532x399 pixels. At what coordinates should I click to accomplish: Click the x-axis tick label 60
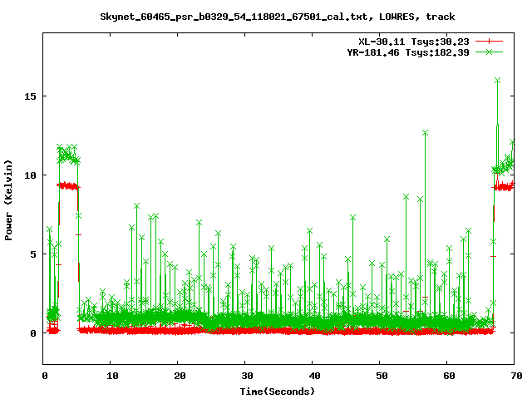coord(449,376)
